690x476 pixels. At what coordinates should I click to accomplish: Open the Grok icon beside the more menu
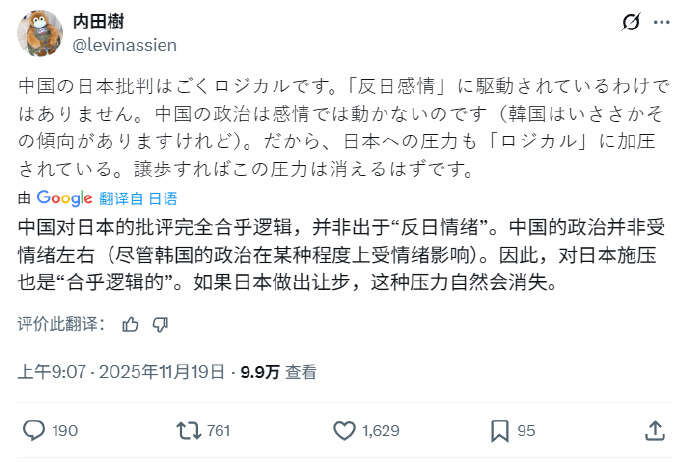(631, 22)
